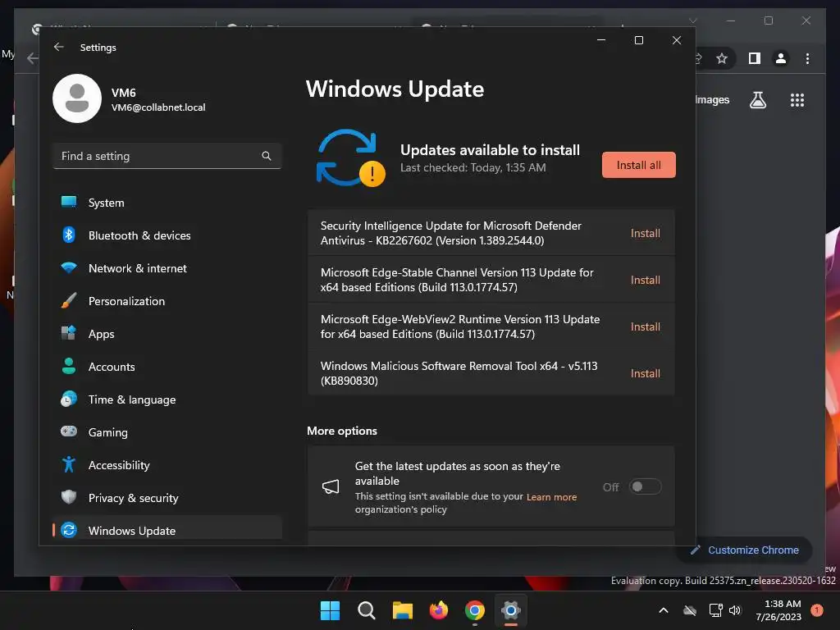This screenshot has height=630, width=840.
Task: Open taskbar Search
Action: 367,610
